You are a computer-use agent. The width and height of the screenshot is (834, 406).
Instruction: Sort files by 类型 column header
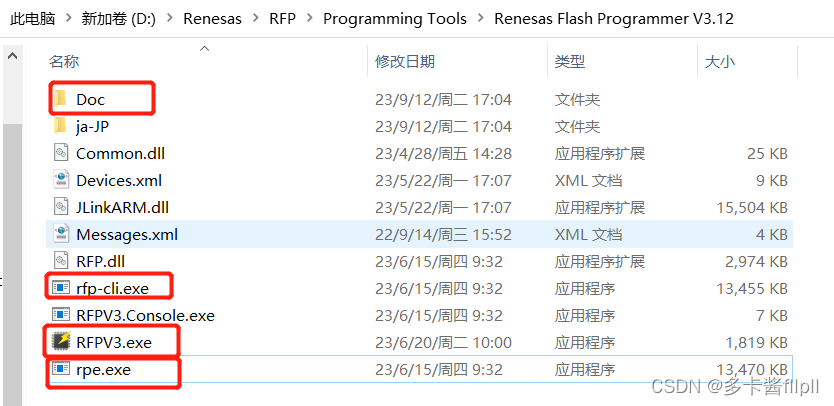click(x=570, y=62)
